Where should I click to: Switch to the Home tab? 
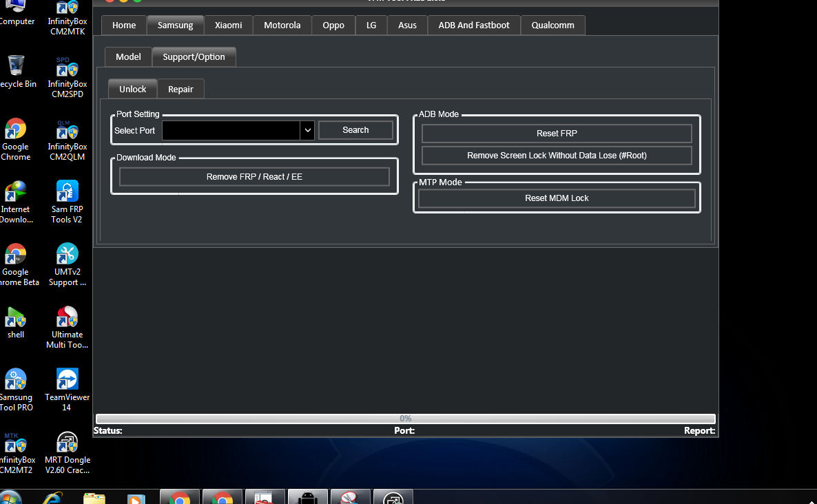(124, 25)
